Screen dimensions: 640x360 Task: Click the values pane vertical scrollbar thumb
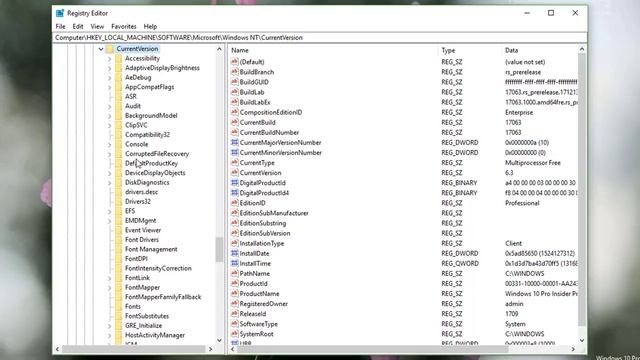[582, 190]
